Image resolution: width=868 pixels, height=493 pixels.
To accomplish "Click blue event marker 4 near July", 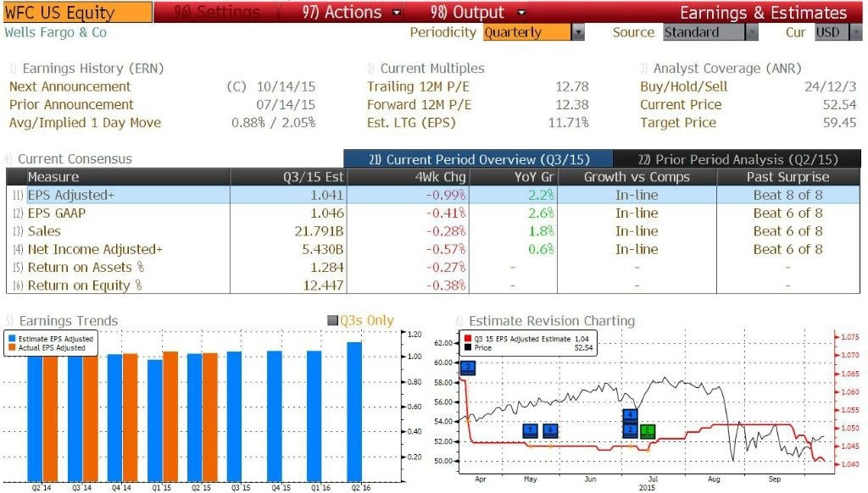I will click(x=630, y=414).
